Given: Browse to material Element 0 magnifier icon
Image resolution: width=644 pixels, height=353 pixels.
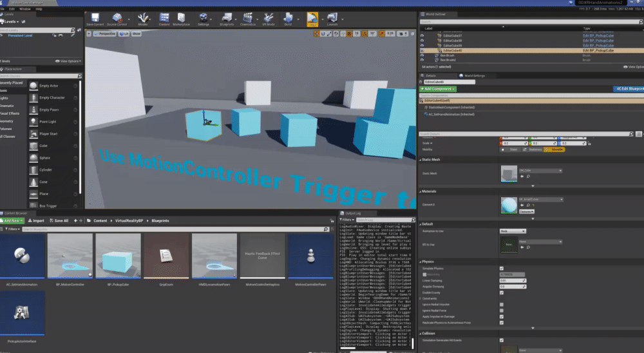Looking at the screenshot, I should 528,205.
